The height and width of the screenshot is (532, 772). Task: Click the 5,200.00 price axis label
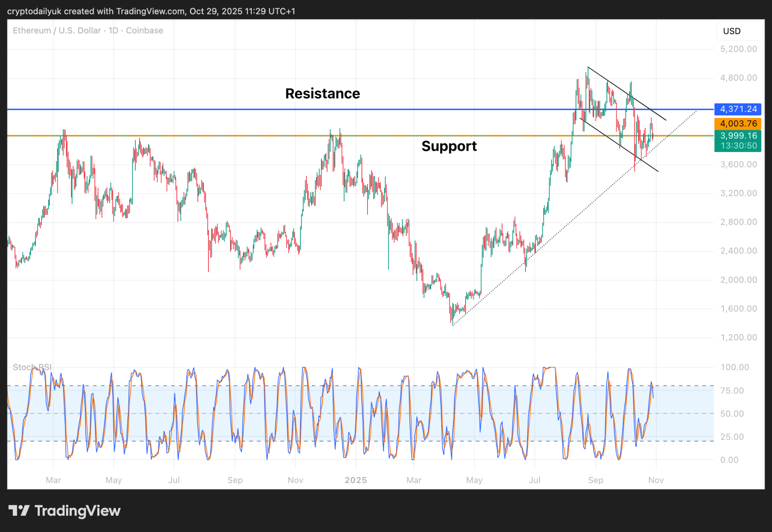click(738, 49)
